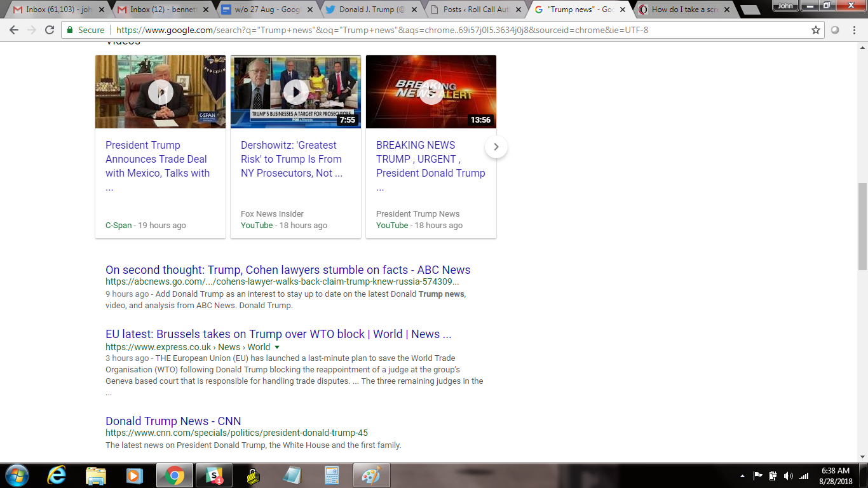Click "President Trump News" channel name
The height and width of the screenshot is (488, 868).
tap(417, 214)
